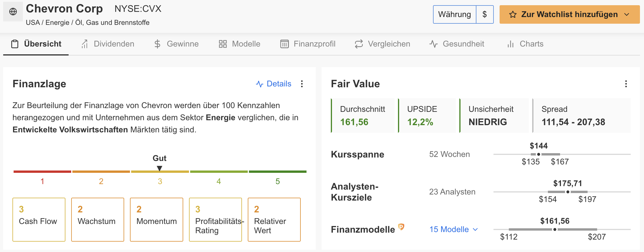Click the grid icon of Modelle tab

tap(223, 44)
